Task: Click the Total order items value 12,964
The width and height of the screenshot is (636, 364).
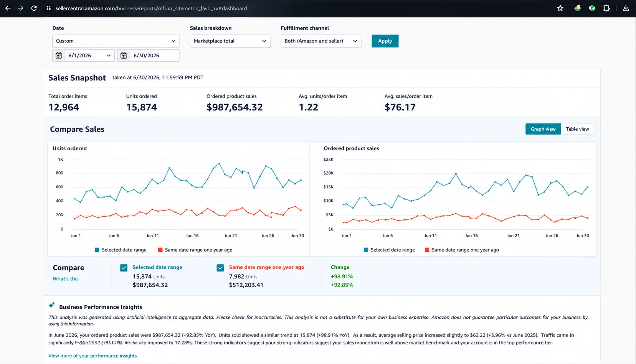Action: point(64,107)
